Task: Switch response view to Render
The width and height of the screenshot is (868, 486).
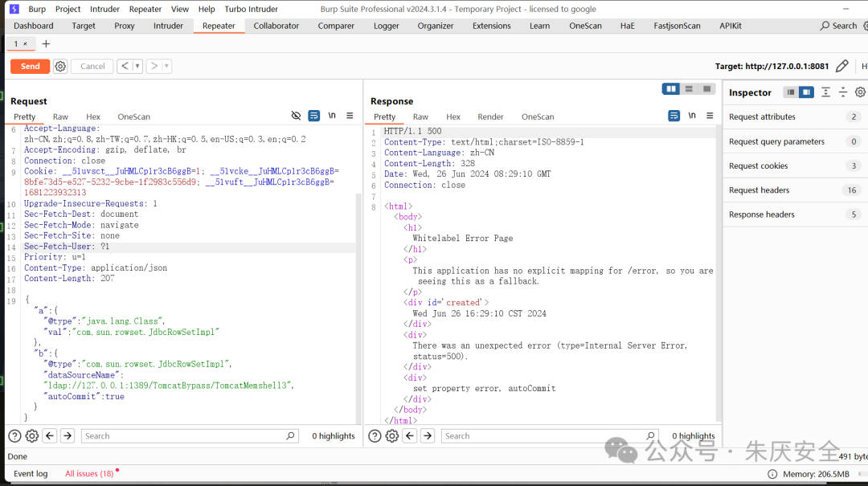Action: 490,116
